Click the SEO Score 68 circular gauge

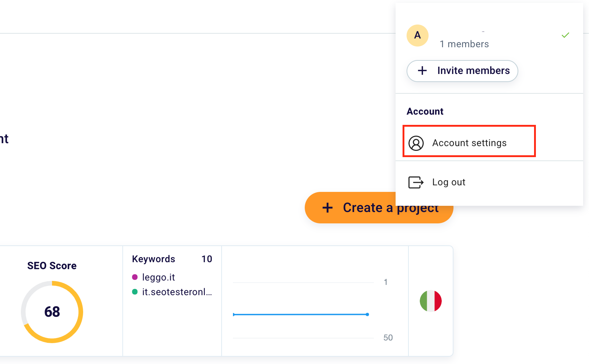[52, 312]
